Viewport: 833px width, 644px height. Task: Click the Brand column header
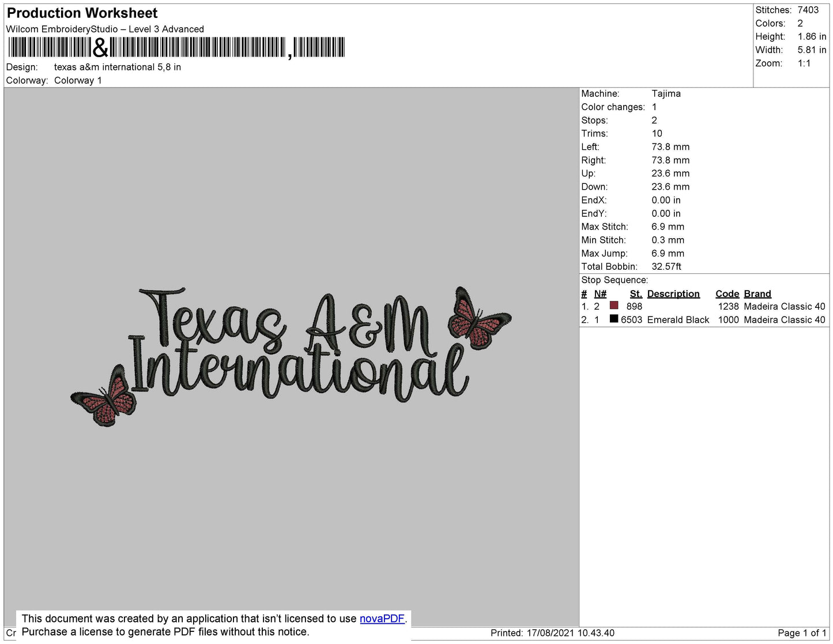click(x=757, y=293)
